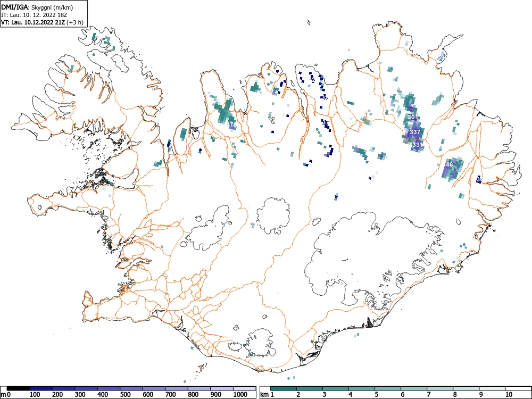
Task: Click the "800" legend label
Action: [193, 395]
